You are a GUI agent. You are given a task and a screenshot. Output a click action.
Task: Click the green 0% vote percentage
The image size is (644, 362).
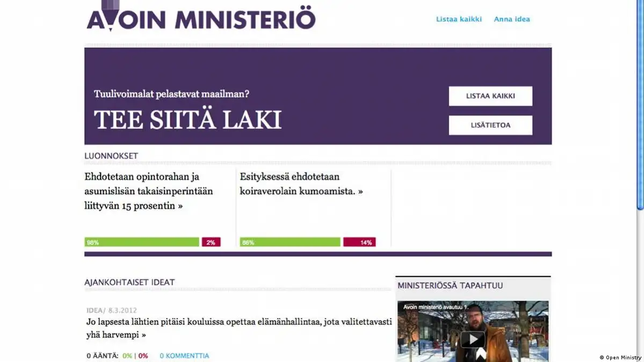tap(127, 356)
